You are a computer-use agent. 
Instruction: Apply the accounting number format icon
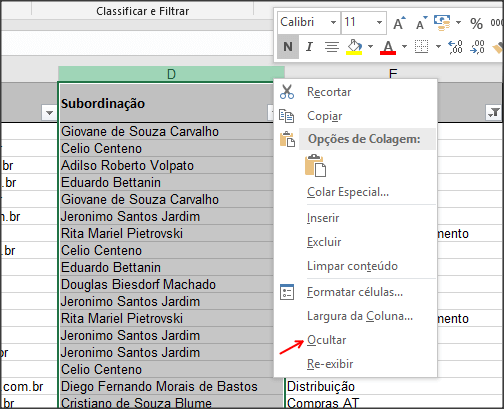pos(442,23)
